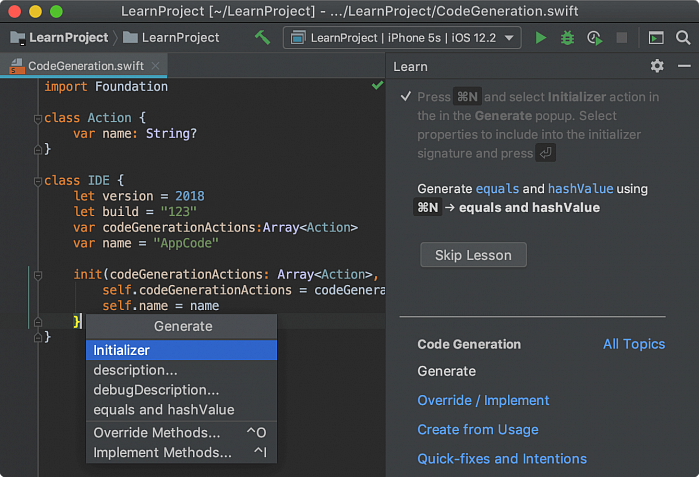Click the Build hammer icon
699x477 pixels.
click(x=263, y=38)
